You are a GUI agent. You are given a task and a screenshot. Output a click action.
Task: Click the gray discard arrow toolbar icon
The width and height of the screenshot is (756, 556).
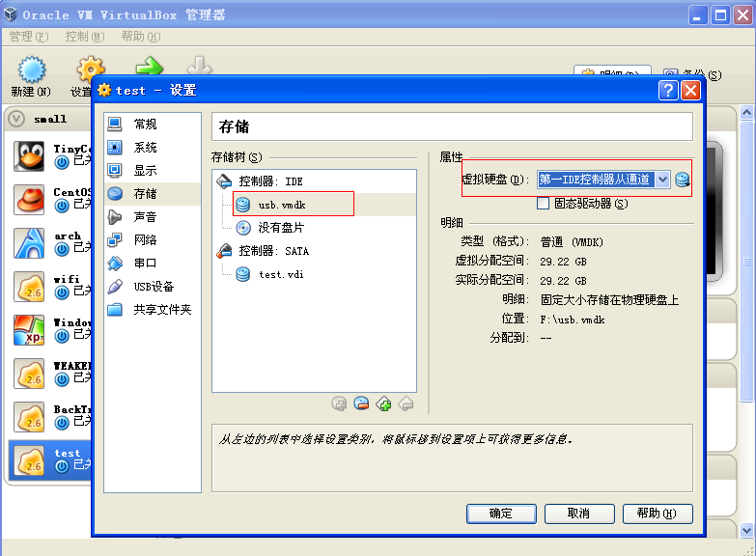click(199, 66)
